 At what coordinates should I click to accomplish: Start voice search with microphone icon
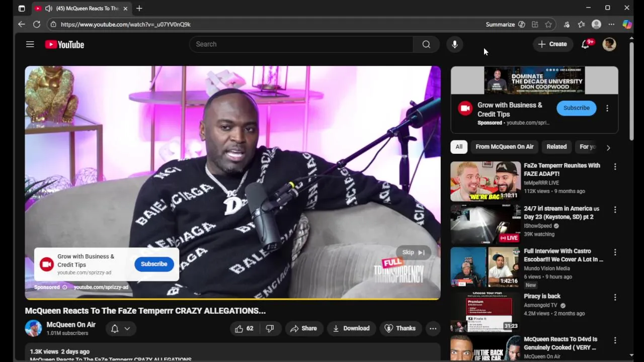(x=454, y=44)
